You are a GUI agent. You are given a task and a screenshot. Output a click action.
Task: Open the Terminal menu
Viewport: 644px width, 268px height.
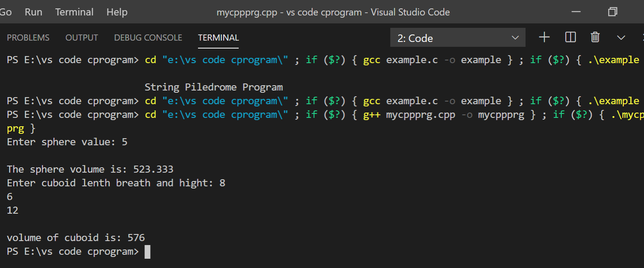(x=74, y=12)
